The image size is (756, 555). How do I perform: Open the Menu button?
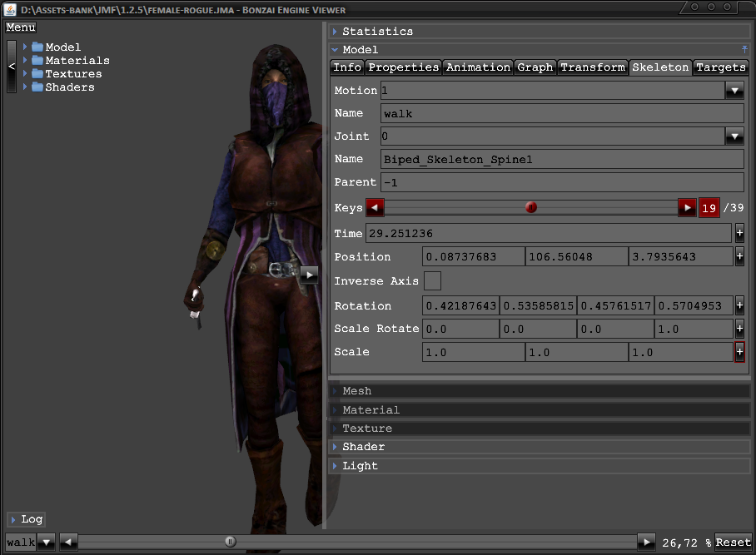(21, 27)
